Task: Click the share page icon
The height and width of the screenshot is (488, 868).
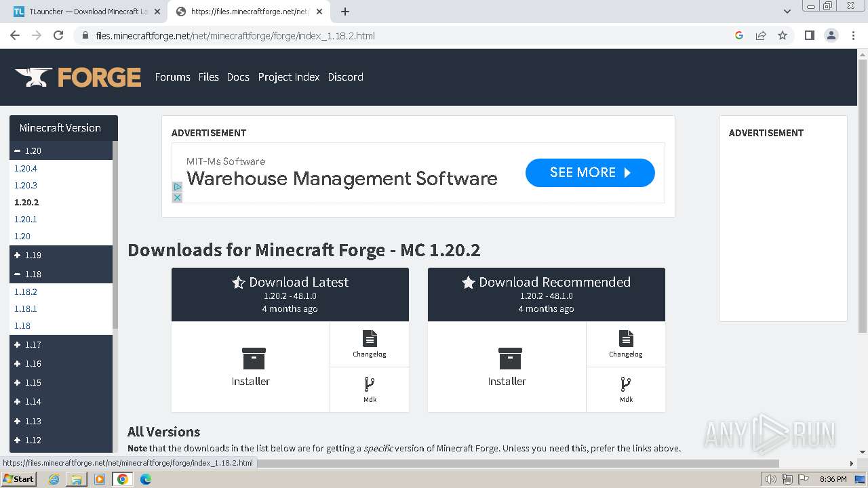Action: 761,35
